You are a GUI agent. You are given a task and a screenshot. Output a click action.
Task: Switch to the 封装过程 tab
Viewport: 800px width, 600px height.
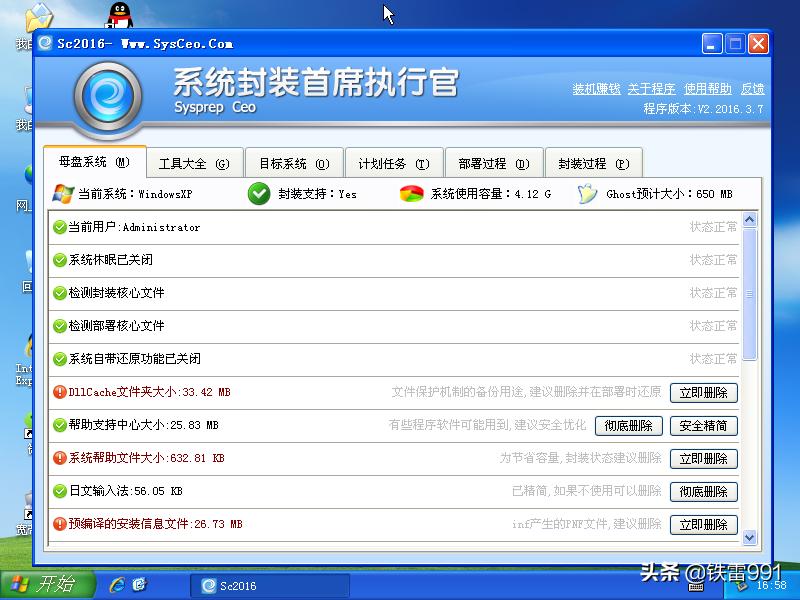coord(591,161)
